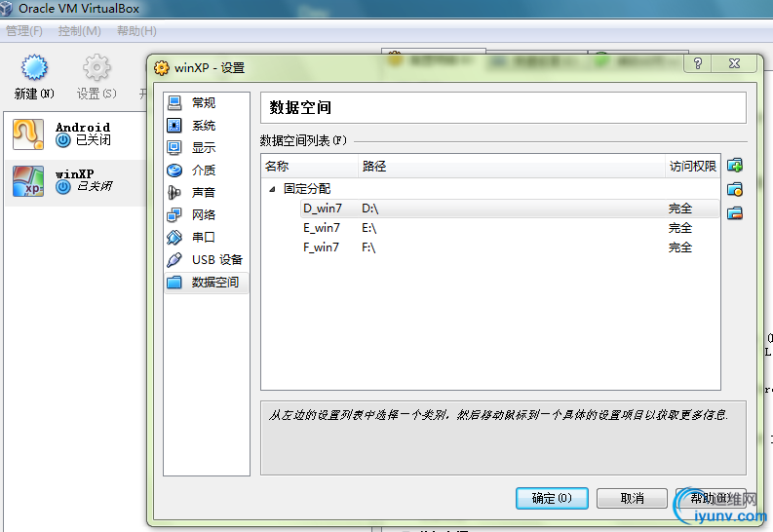Image resolution: width=773 pixels, height=532 pixels.
Task: Click the F:\ path cell
Action: [368, 247]
